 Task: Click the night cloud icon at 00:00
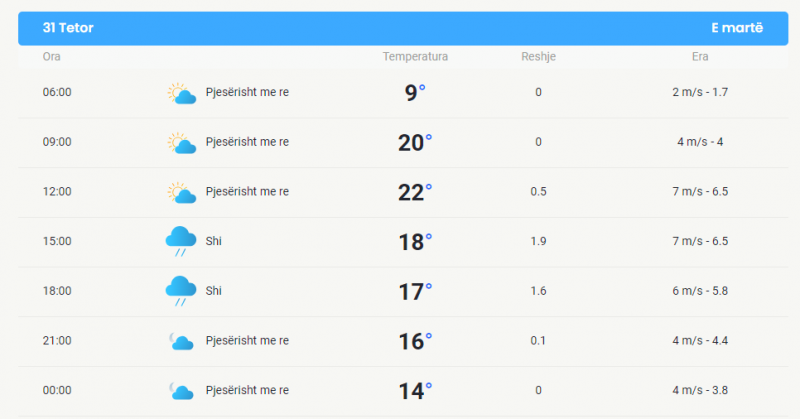point(181,390)
